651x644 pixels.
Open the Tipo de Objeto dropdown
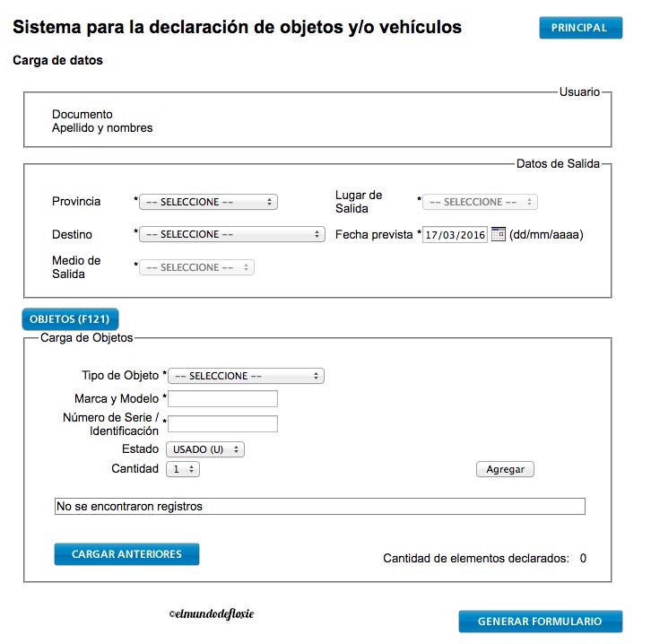point(247,376)
